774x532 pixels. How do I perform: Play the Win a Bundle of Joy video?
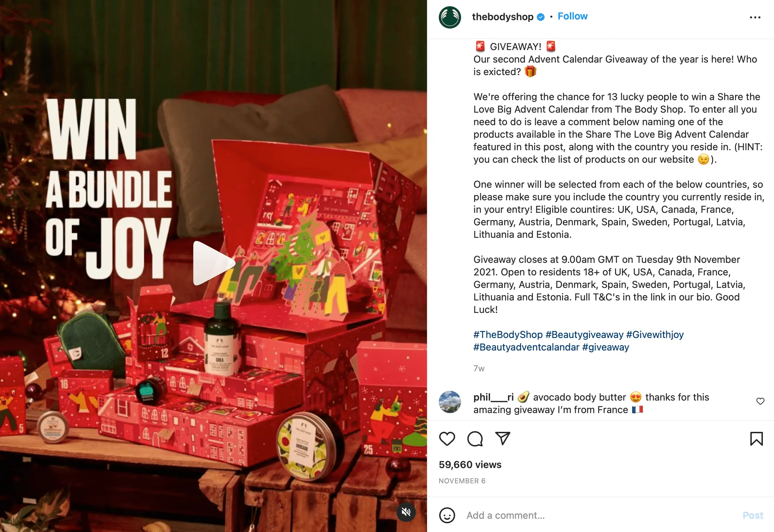click(213, 263)
